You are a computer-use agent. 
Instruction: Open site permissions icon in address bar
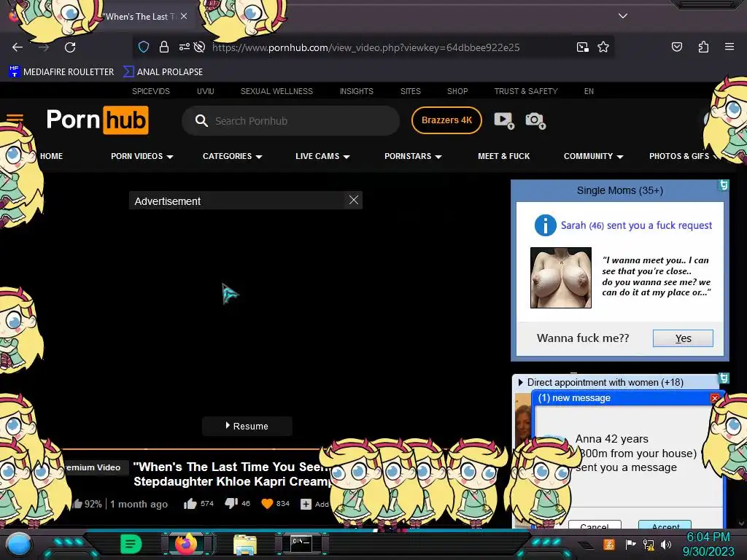click(x=184, y=47)
